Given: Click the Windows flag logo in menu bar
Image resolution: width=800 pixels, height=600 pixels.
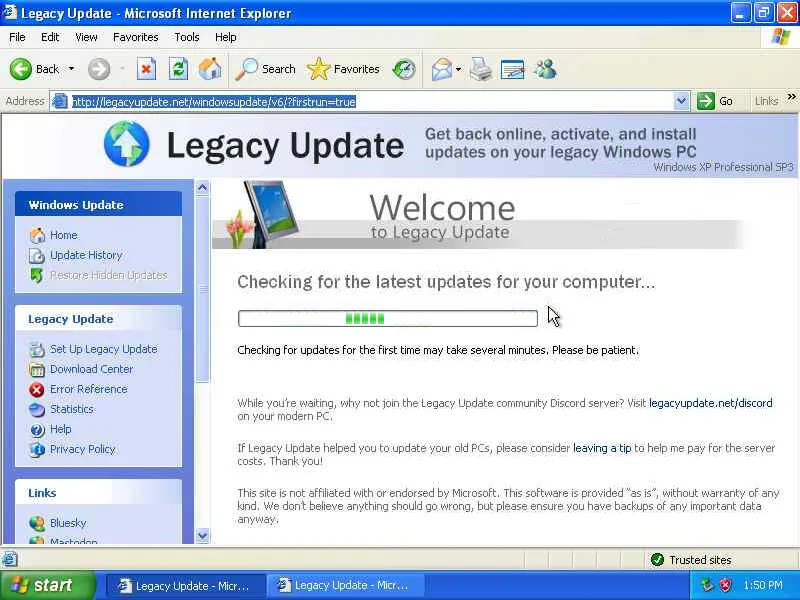Looking at the screenshot, I should [781, 37].
